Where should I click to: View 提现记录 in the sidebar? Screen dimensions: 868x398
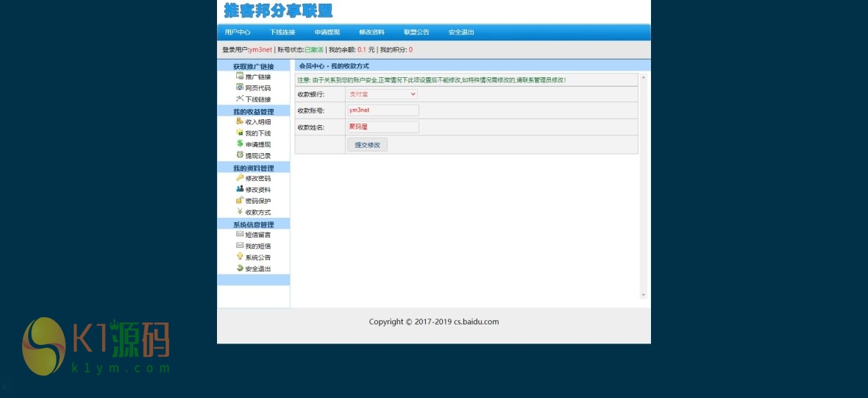tap(257, 156)
